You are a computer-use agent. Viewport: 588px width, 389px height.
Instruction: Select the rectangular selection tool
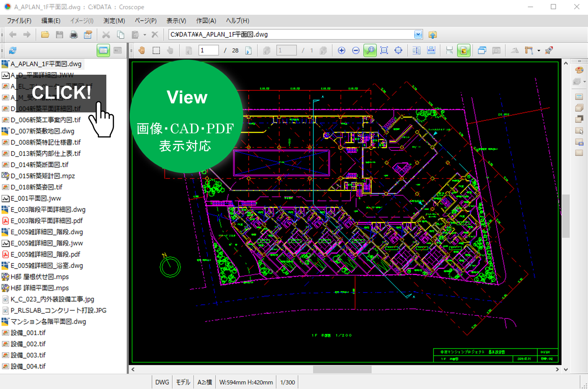156,50
